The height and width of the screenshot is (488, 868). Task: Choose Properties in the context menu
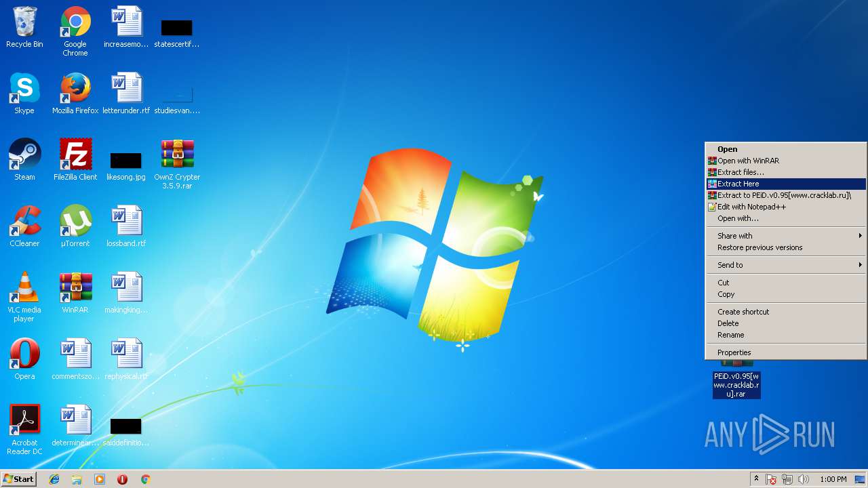(786, 352)
